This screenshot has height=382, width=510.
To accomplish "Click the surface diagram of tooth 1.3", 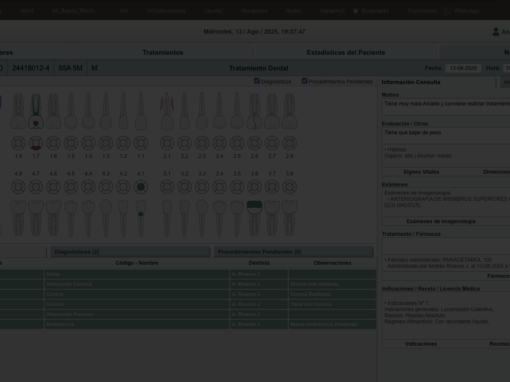I will (x=106, y=143).
